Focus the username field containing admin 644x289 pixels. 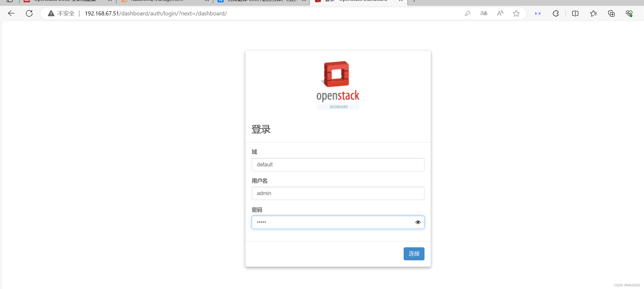click(338, 193)
